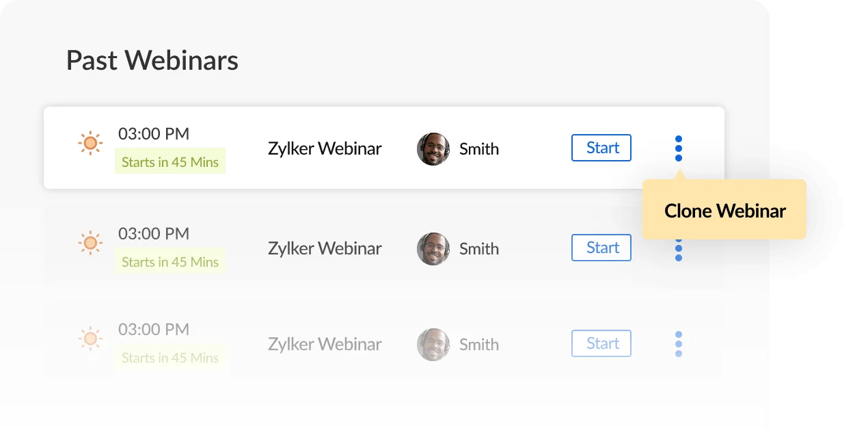Click the second Zylker Webinar title link
The image size is (868, 446).
pyautogui.click(x=325, y=248)
